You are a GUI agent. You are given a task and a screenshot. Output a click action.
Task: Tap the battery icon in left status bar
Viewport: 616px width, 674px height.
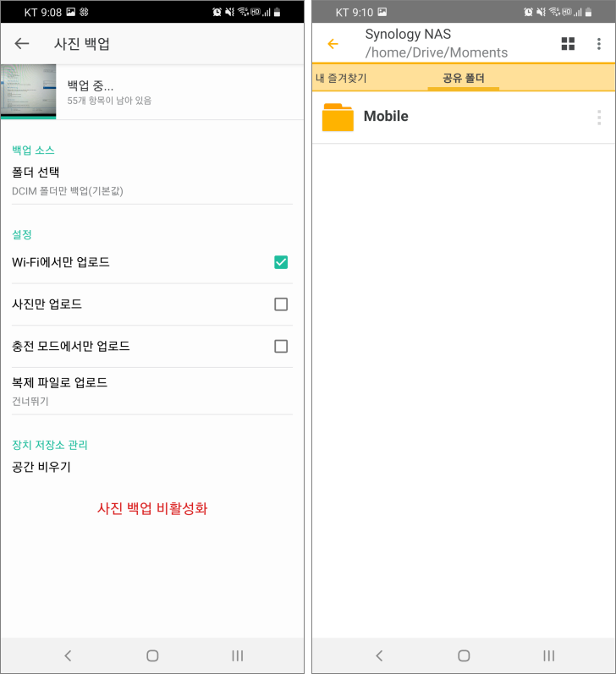[277, 12]
